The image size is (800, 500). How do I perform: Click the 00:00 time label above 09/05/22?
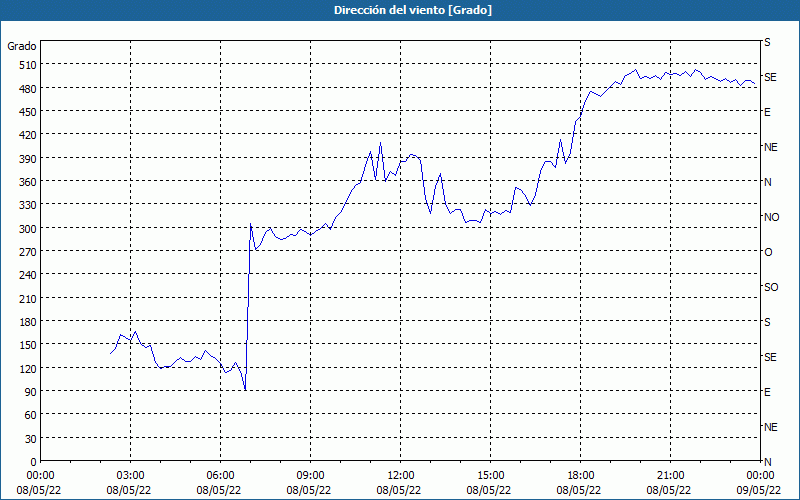[759, 476]
